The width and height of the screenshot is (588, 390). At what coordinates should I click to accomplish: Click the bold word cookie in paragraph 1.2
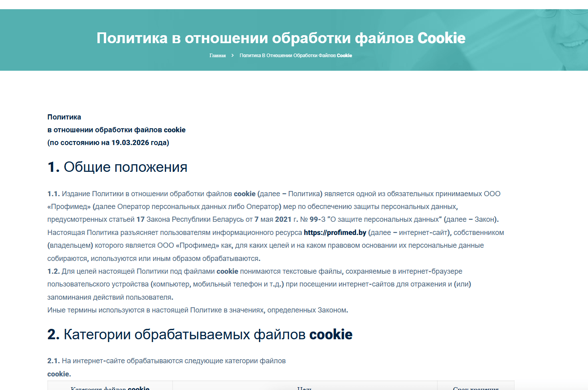(227, 271)
